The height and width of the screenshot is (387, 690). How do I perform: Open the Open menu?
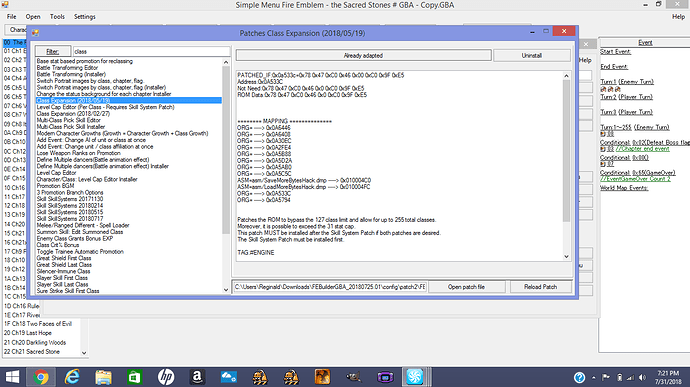tap(33, 17)
